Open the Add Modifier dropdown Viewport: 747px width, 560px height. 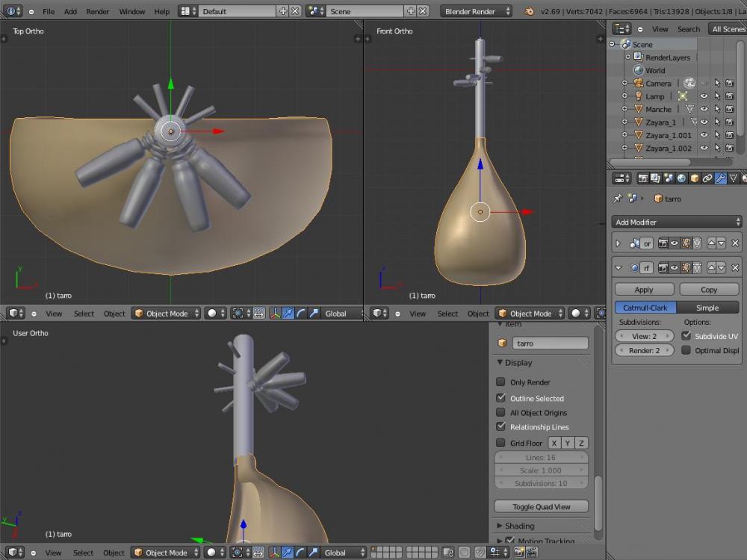pos(677,222)
